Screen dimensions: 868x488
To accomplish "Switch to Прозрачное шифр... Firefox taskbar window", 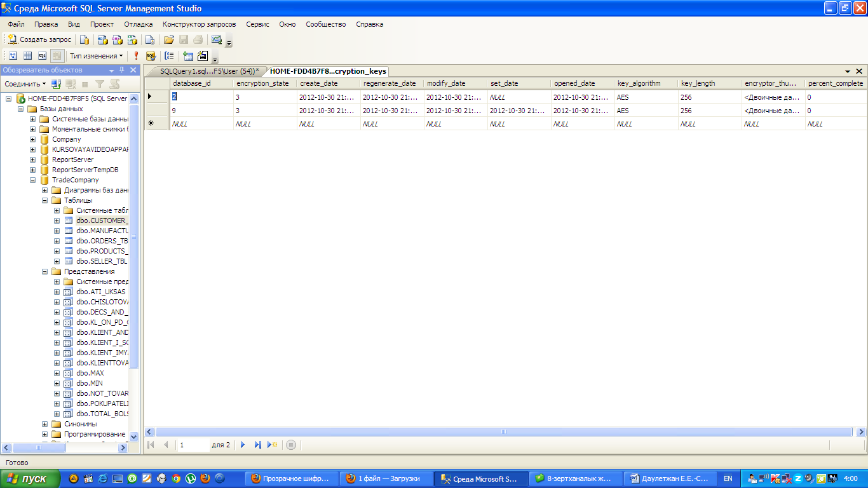I will [x=291, y=478].
